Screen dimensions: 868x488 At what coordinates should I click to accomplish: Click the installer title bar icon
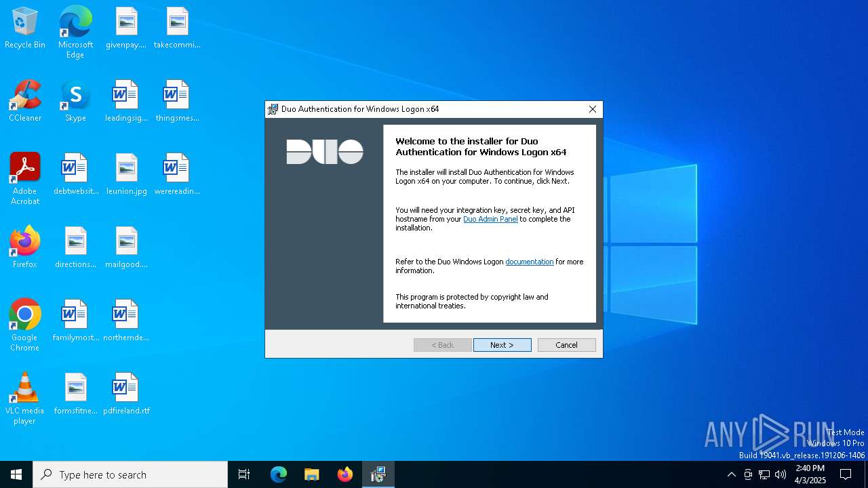click(273, 109)
